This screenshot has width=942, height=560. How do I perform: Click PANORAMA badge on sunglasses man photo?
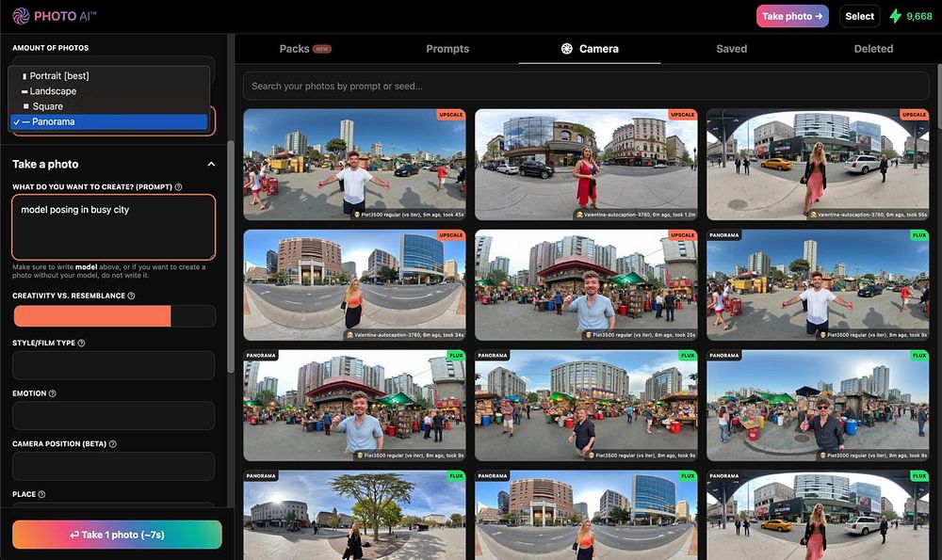pyautogui.click(x=723, y=356)
